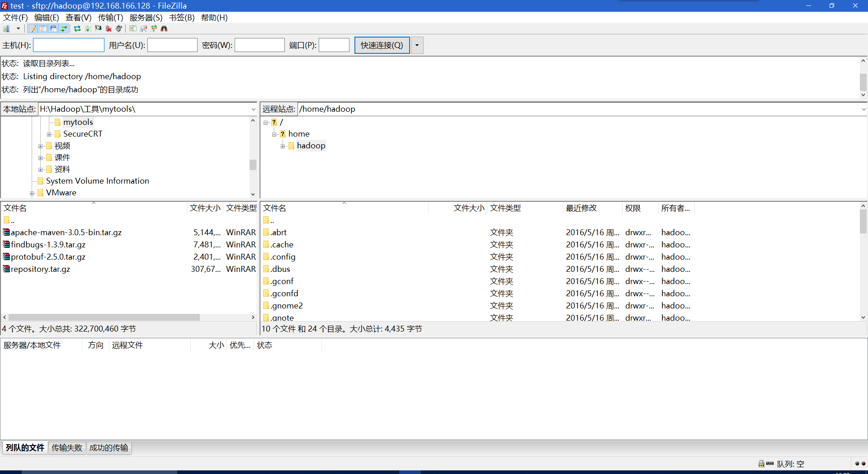Expand the 视频 folder node
Screen dimensions: 868x474
(x=41, y=146)
